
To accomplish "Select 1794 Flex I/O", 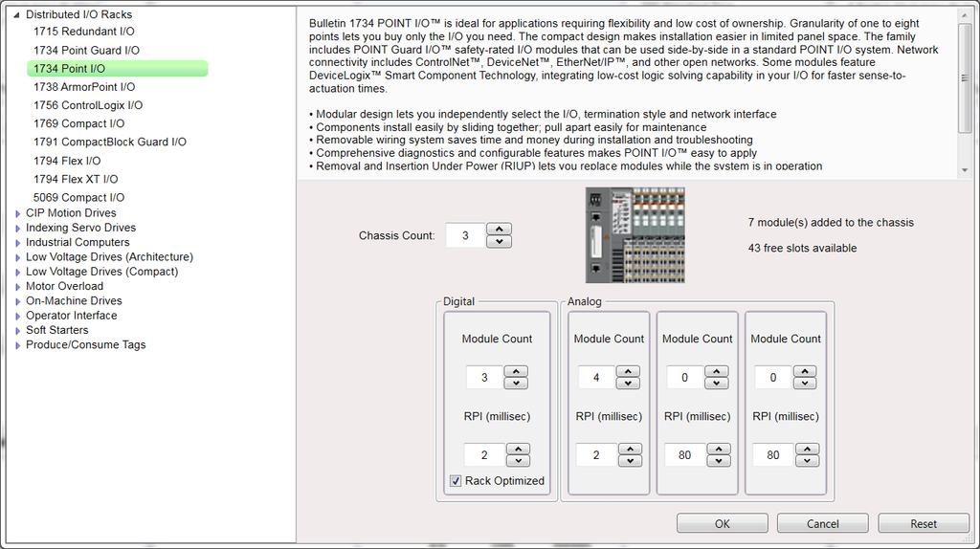I will [x=67, y=161].
